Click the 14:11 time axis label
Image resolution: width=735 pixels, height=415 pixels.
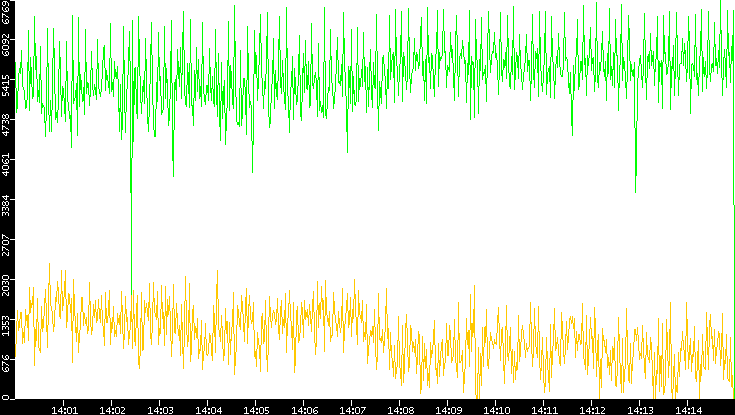click(x=544, y=410)
